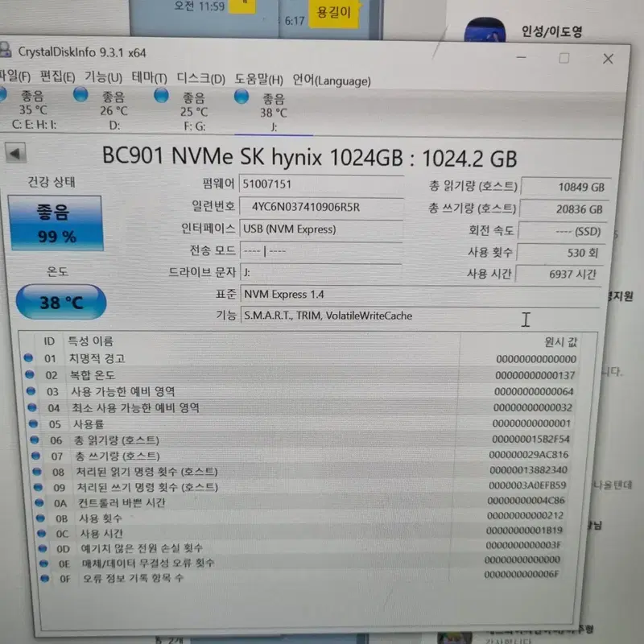Viewport: 644px width, 644px height.
Task: Click the 원시 값 column header
Action: pos(560,341)
